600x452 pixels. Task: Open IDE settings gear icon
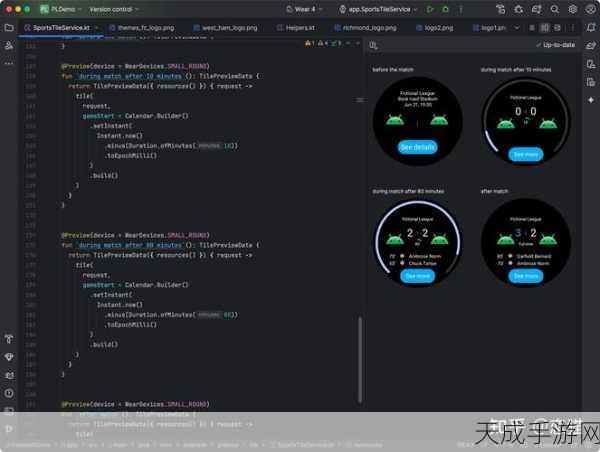(572, 9)
